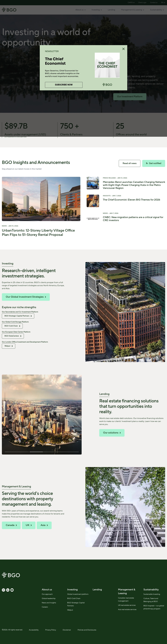The image size is (167, 644).
Task: Click the footer Sustainability heading
Action: [151, 589]
